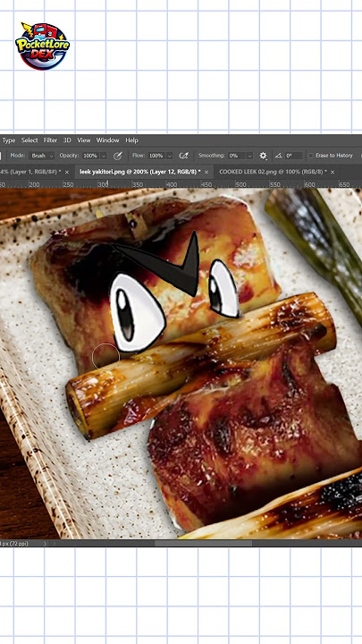
Task: Close the leek yakitori.png tab
Action: (206, 172)
